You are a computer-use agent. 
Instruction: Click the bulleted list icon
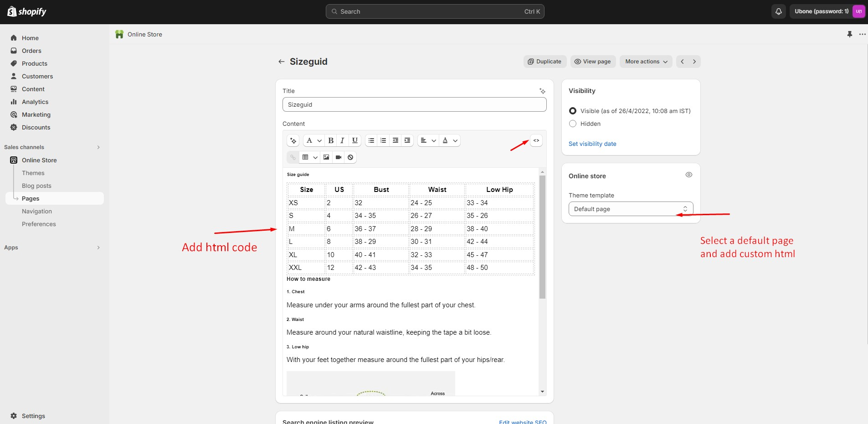point(371,140)
